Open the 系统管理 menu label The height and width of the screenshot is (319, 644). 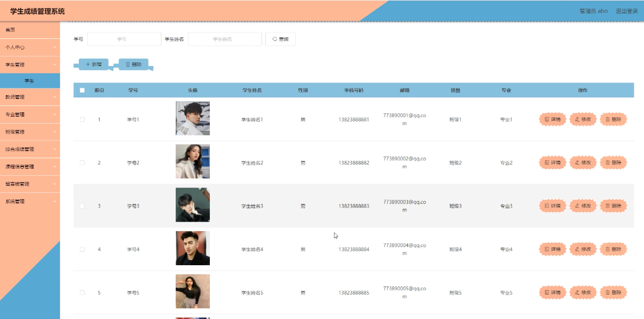15,201
